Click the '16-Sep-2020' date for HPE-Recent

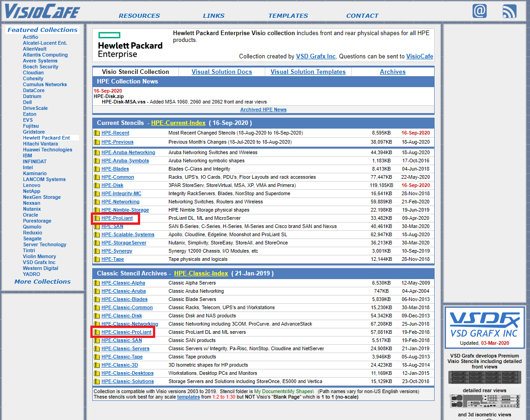[x=415, y=133]
